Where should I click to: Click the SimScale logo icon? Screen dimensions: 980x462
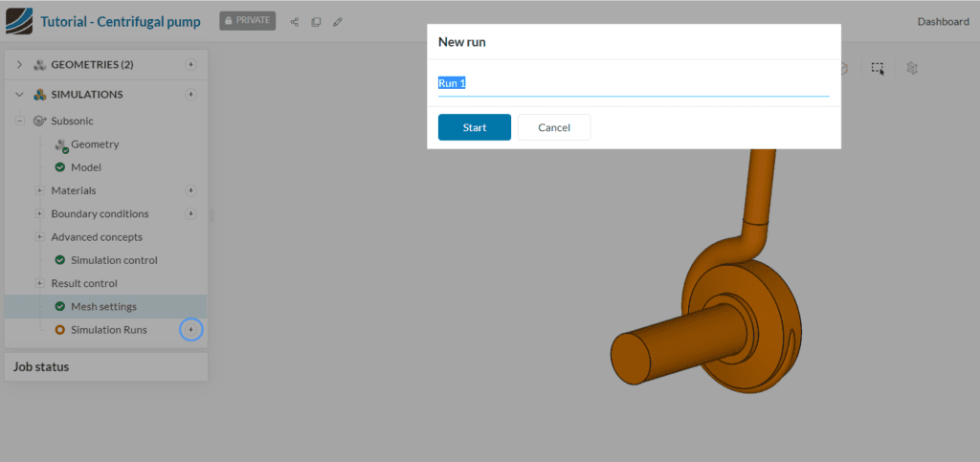point(19,20)
